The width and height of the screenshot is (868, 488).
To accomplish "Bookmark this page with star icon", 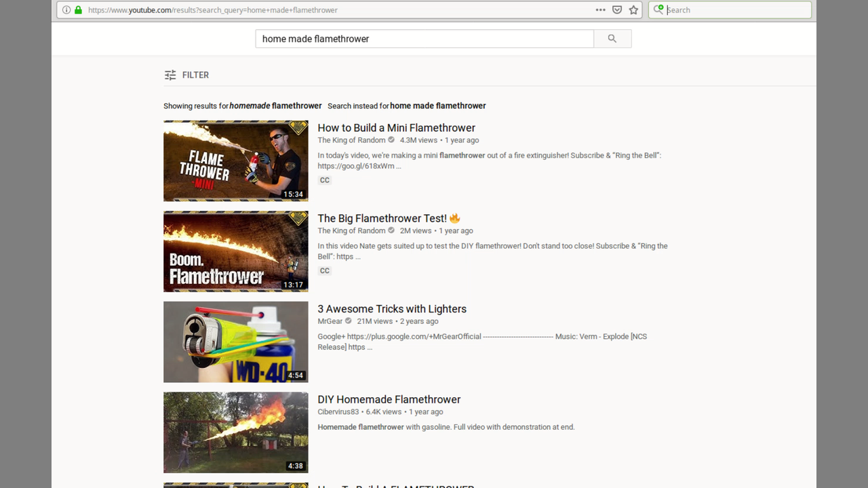I will click(x=633, y=10).
